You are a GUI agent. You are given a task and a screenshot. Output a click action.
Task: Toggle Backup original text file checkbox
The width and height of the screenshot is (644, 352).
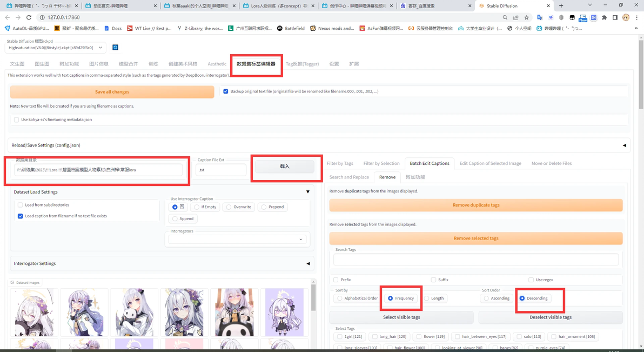click(x=225, y=91)
